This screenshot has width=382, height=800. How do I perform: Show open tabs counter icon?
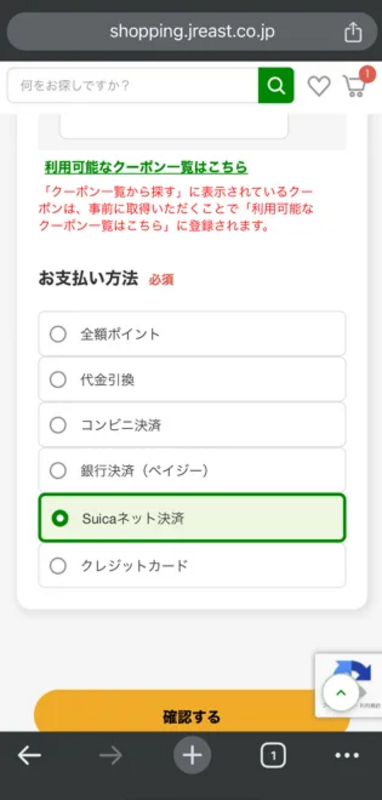(273, 756)
